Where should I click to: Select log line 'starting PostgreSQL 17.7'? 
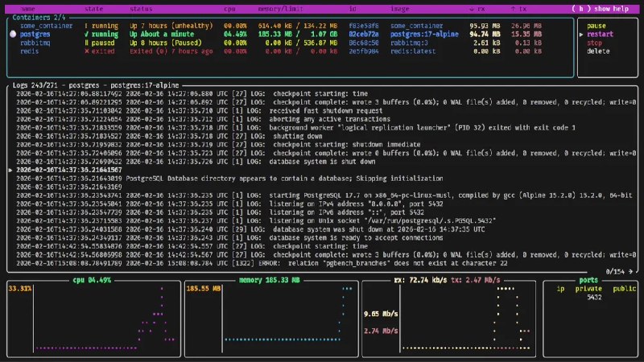[324, 195]
